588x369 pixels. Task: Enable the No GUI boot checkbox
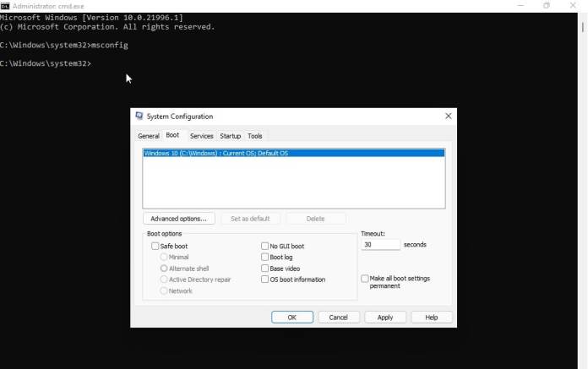click(264, 246)
